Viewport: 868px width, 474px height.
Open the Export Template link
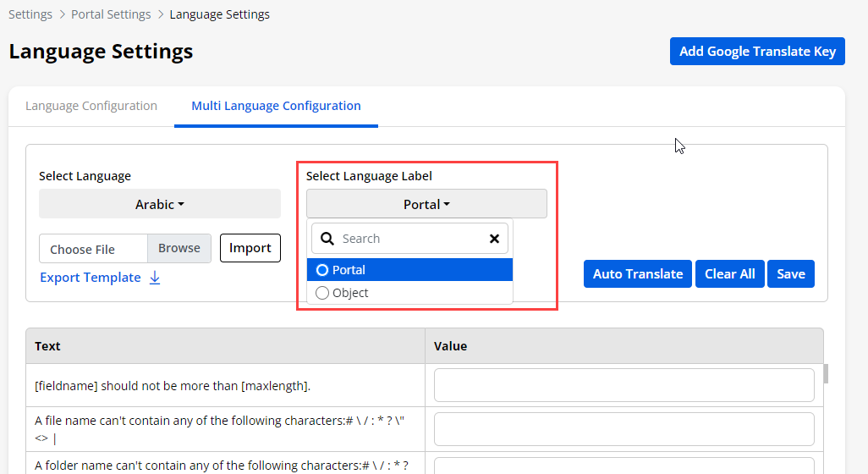pyautogui.click(x=91, y=278)
